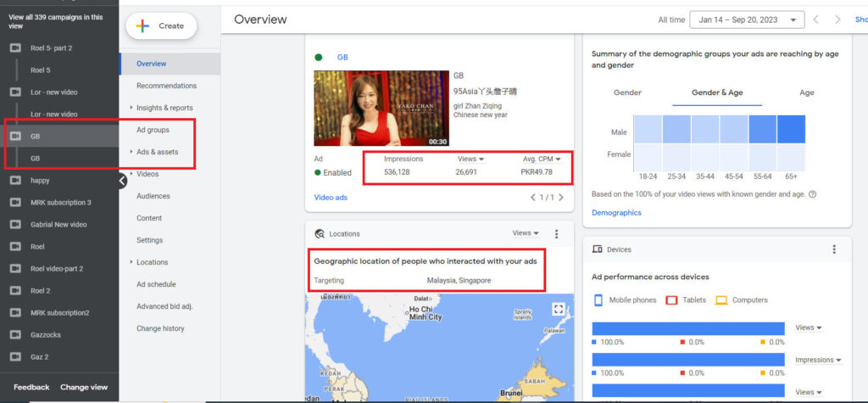Viewport: 868px width, 403px height.
Task: Click the video camera icon beside happy campaign
Action: [x=14, y=180]
